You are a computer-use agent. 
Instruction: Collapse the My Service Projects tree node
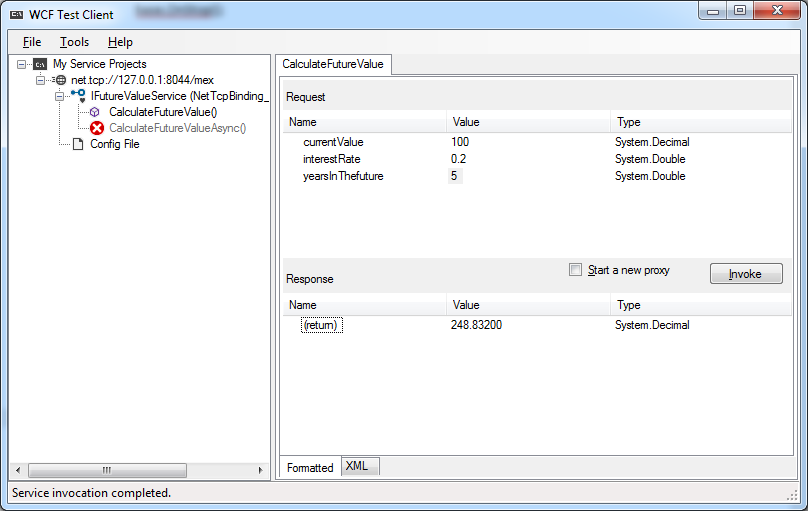[23, 64]
